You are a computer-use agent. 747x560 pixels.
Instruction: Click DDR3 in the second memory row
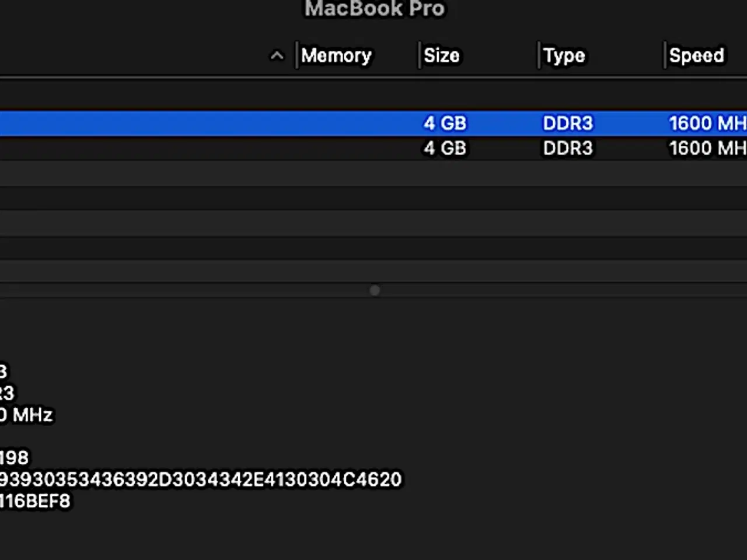[567, 148]
